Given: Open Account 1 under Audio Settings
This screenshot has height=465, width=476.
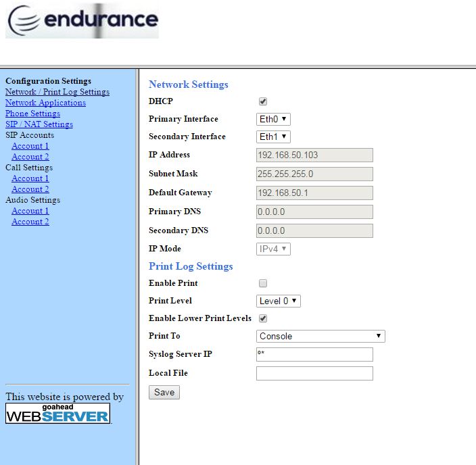Looking at the screenshot, I should pos(30,211).
